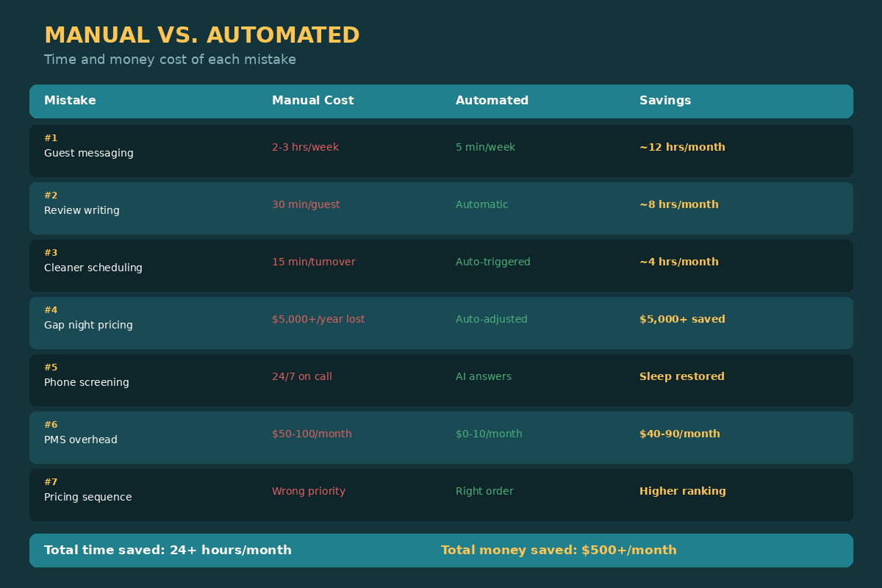Select the 'Gap night pricing' cell
This screenshot has height=588, width=882.
[x=88, y=325]
